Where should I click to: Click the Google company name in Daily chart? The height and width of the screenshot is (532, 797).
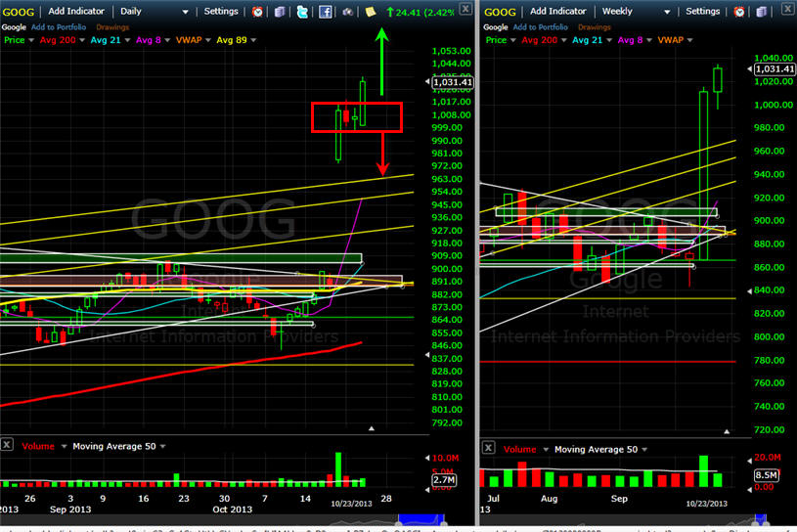pos(14,27)
